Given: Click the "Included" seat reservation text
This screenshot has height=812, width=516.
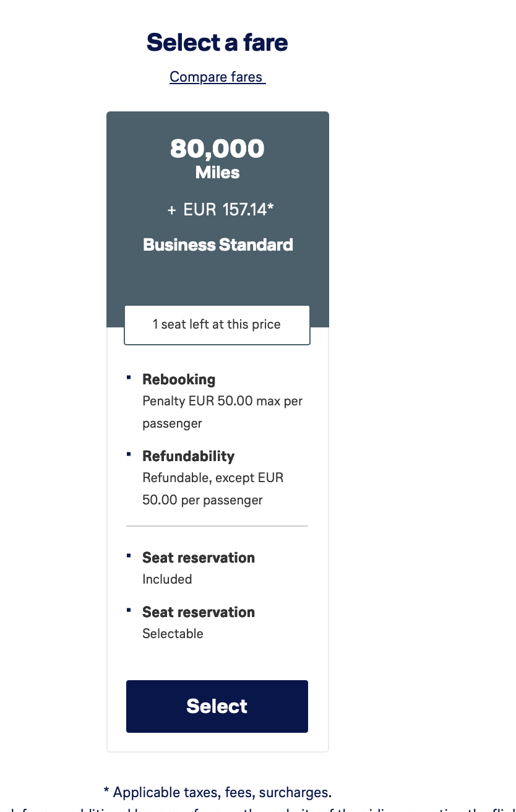Looking at the screenshot, I should click(167, 579).
